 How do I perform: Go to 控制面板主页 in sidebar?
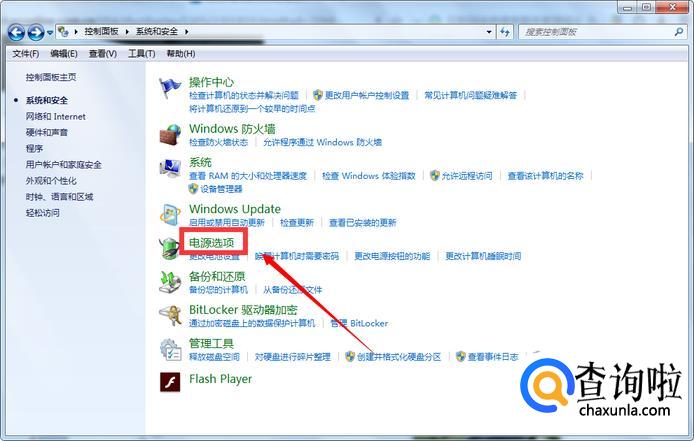click(51, 77)
